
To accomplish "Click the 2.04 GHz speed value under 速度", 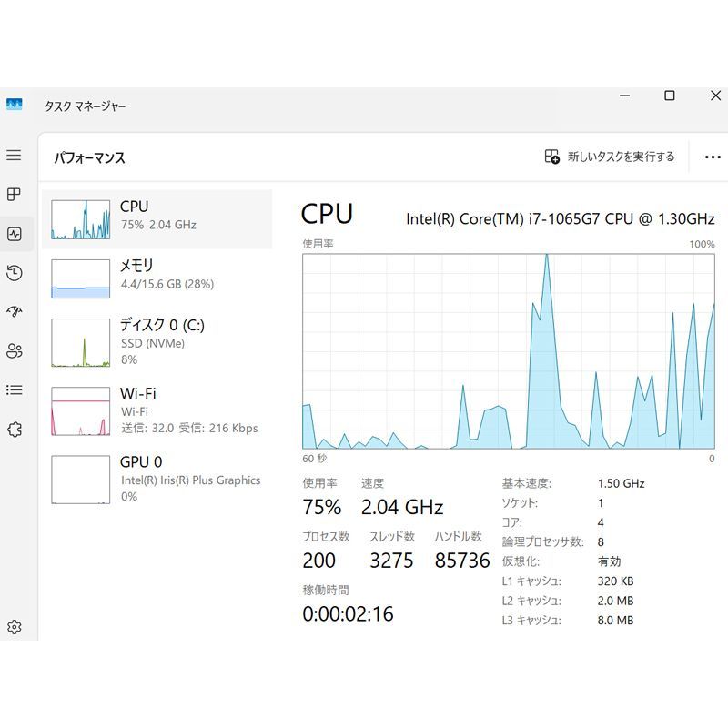I will [x=402, y=507].
